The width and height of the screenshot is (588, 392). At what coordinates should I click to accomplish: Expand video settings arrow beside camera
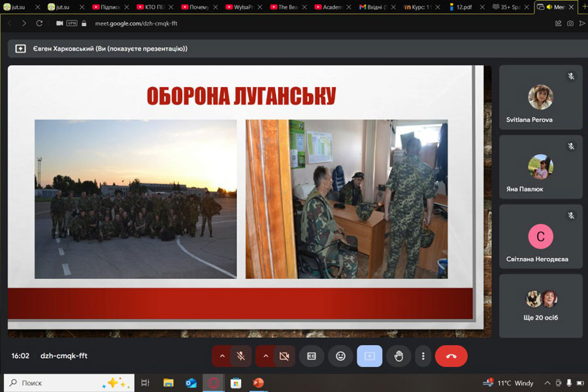tap(265, 356)
